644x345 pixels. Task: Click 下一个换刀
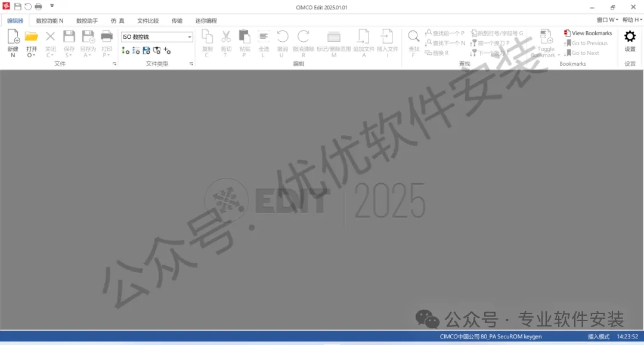point(490,53)
